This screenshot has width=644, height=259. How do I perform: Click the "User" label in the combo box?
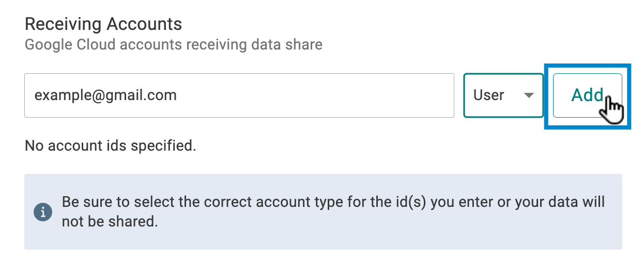tap(488, 95)
